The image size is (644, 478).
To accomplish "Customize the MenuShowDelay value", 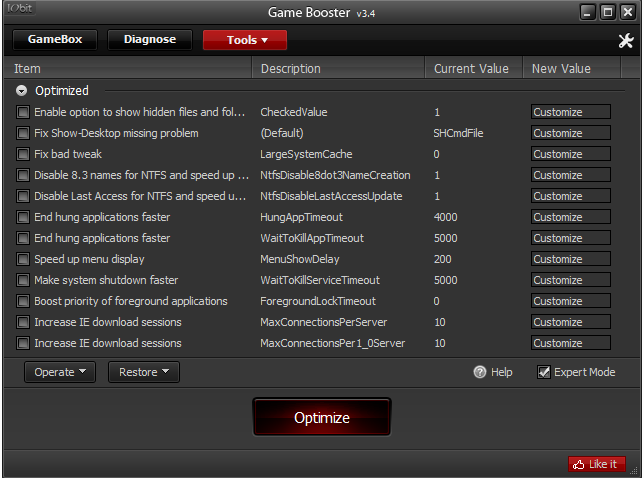I will pyautogui.click(x=570, y=259).
